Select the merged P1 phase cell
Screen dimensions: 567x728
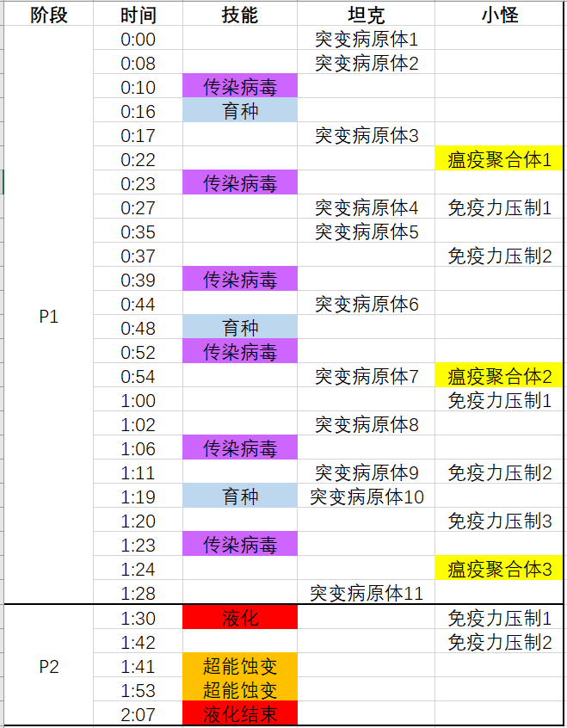click(x=48, y=316)
